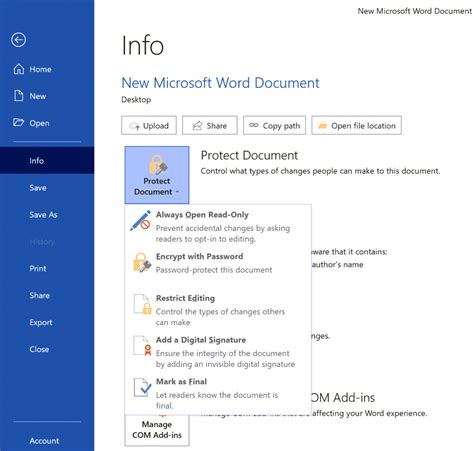Click the padlock key icon for Encrypt with Password

coord(142,263)
